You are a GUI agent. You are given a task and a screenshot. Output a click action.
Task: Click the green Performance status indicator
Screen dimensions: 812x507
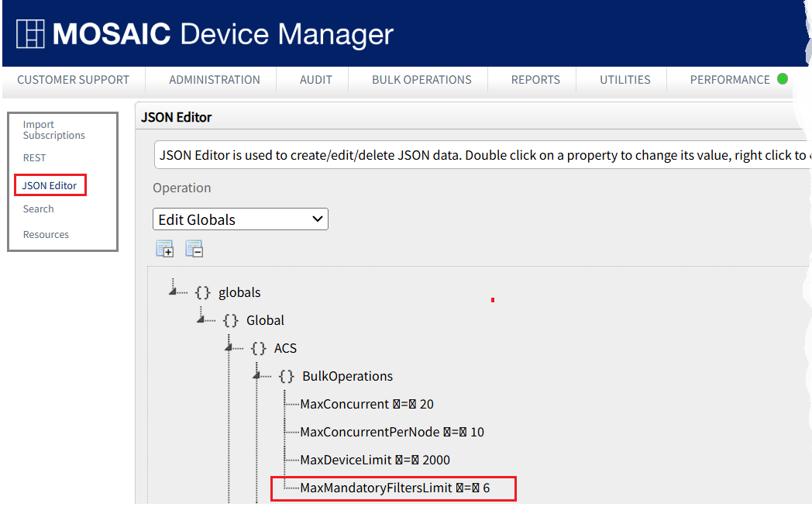(783, 79)
